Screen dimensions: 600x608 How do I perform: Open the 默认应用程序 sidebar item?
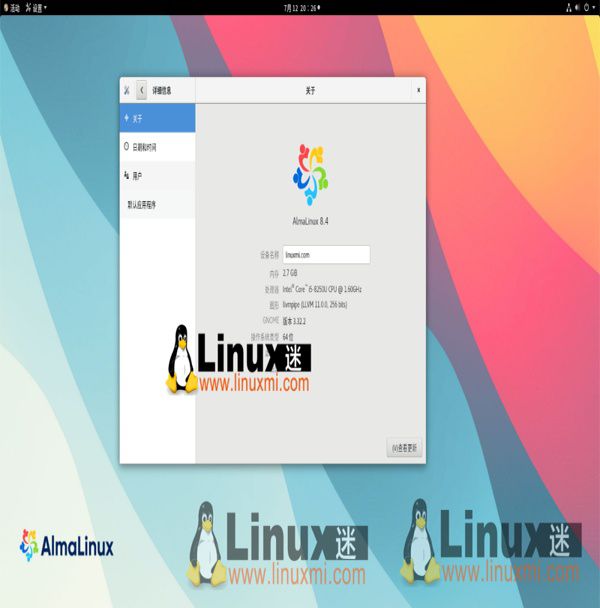click(157, 204)
